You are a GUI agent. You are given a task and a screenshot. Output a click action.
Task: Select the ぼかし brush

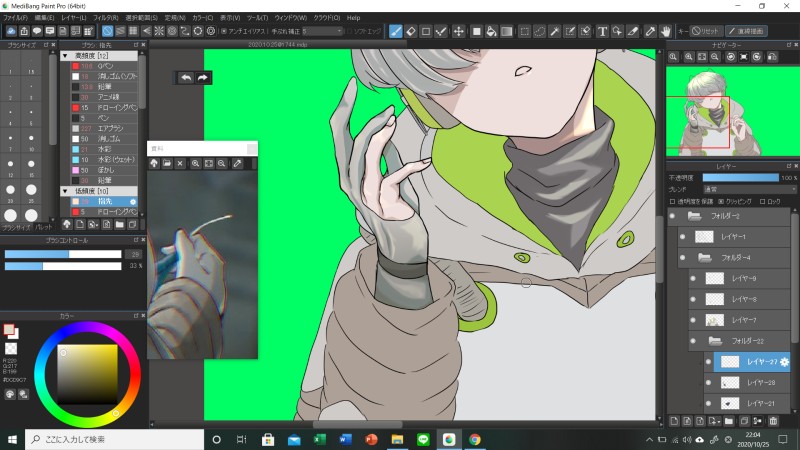coord(104,170)
